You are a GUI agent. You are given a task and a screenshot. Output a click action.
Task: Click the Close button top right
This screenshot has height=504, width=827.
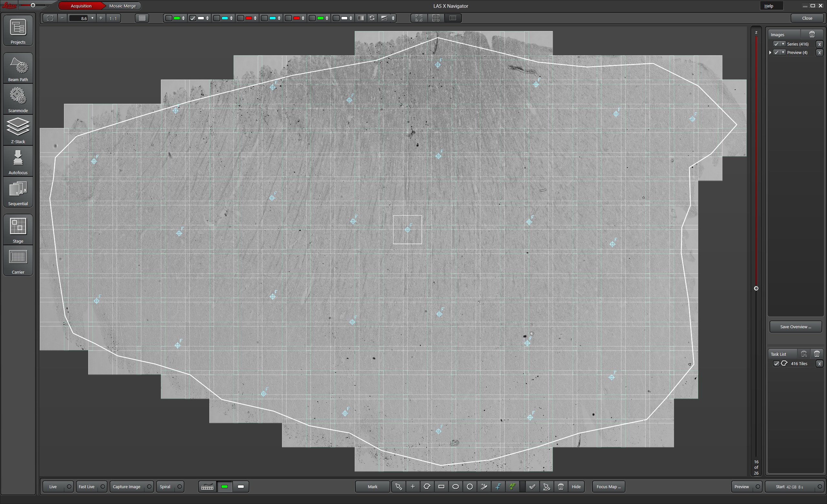(807, 18)
